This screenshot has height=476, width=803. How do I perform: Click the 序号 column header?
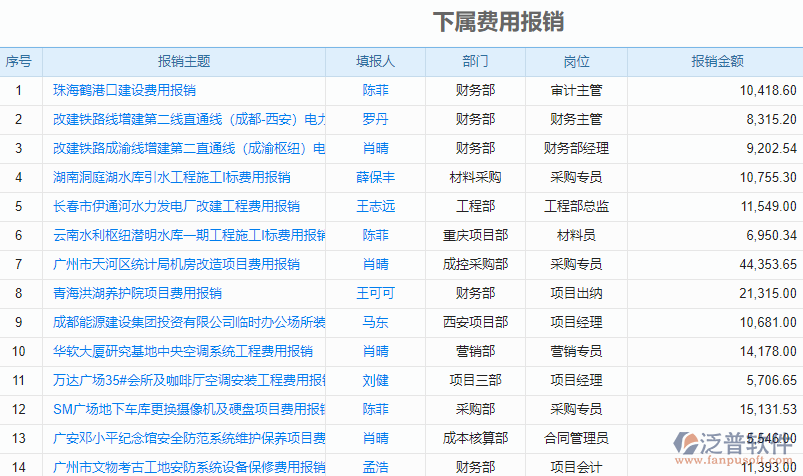click(19, 62)
